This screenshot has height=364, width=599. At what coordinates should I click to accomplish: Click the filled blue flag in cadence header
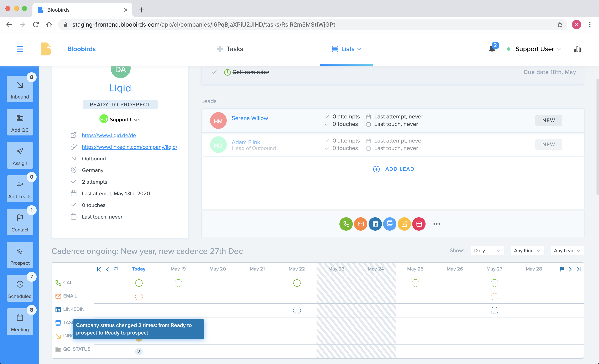[562, 269]
